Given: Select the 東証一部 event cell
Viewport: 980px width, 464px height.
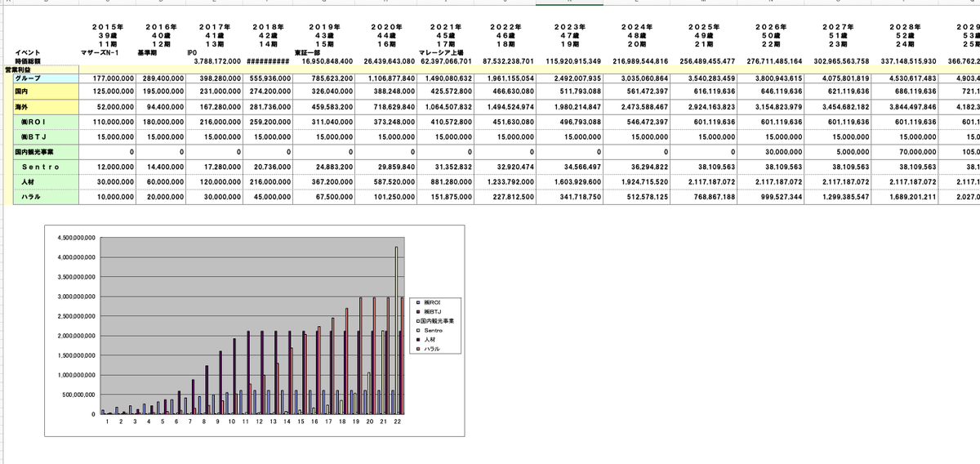Looking at the screenshot, I should point(308,52).
